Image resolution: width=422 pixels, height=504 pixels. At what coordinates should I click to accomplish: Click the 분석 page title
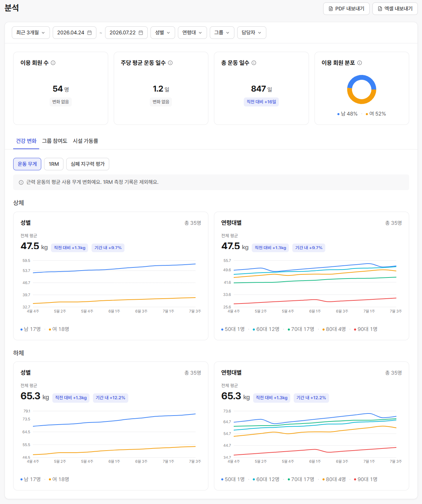(12, 8)
